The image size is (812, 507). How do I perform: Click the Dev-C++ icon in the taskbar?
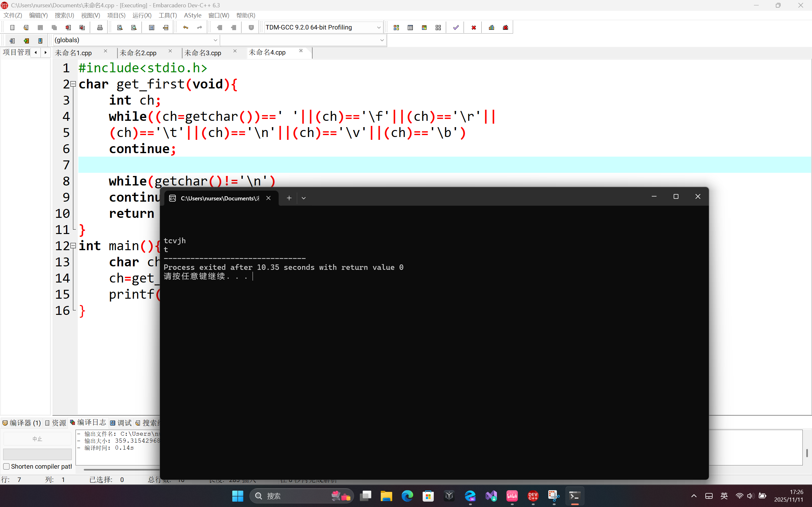click(533, 496)
